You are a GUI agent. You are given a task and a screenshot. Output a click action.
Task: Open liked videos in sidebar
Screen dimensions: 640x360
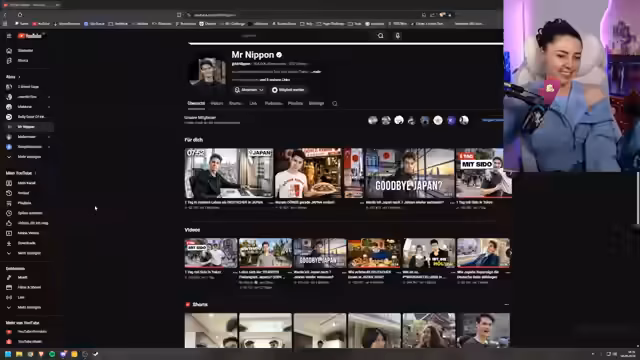tap(33, 223)
